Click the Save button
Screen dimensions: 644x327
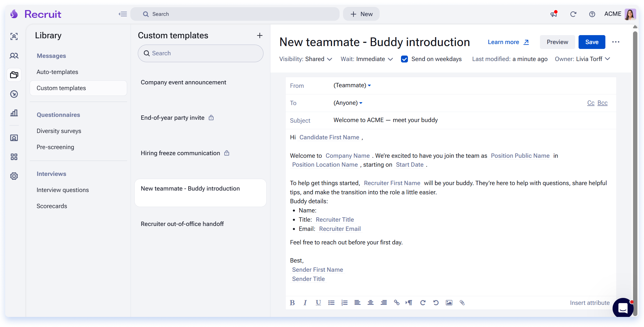592,42
